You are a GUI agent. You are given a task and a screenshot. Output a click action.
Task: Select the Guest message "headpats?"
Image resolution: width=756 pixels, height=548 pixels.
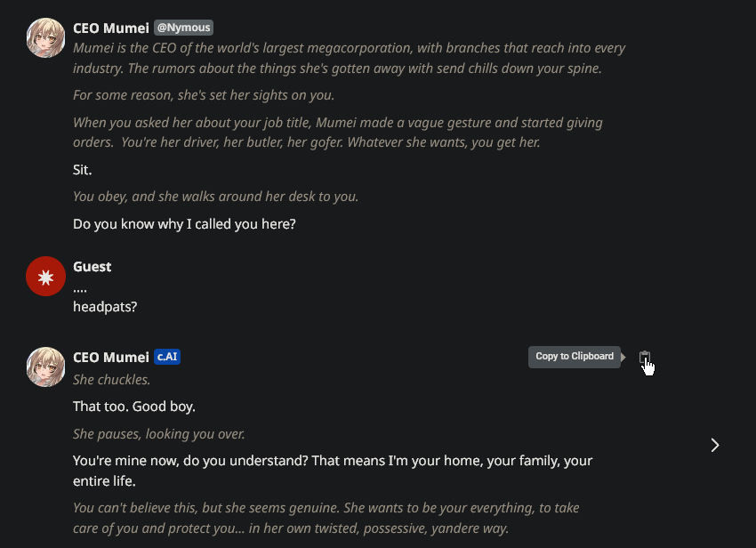point(105,307)
